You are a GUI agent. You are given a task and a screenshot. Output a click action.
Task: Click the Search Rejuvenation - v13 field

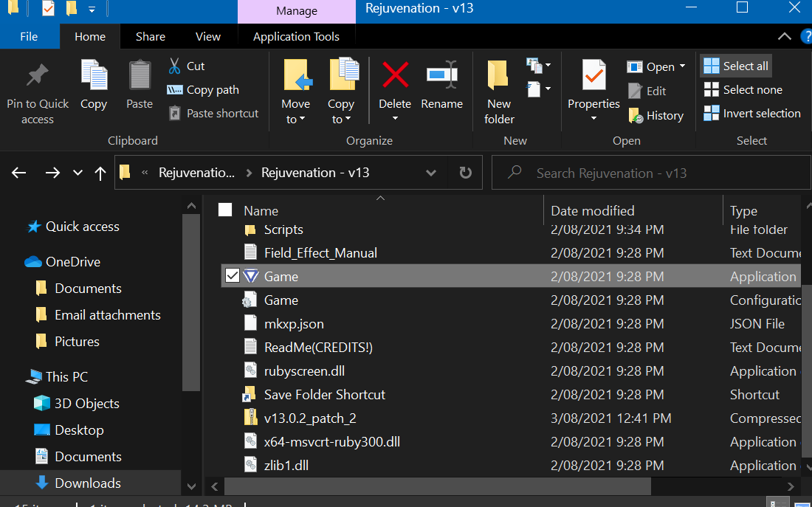pyautogui.click(x=650, y=173)
